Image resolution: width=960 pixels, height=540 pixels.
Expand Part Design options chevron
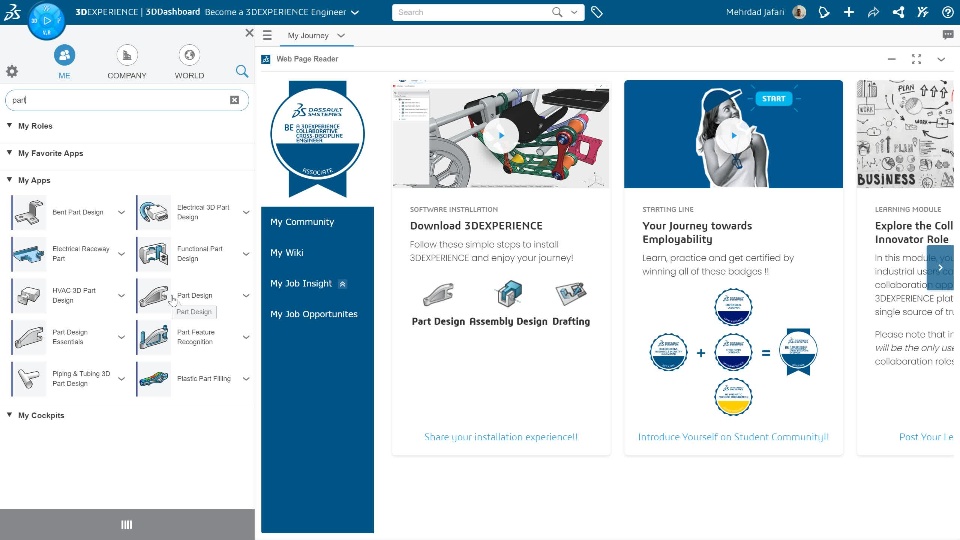pos(246,295)
